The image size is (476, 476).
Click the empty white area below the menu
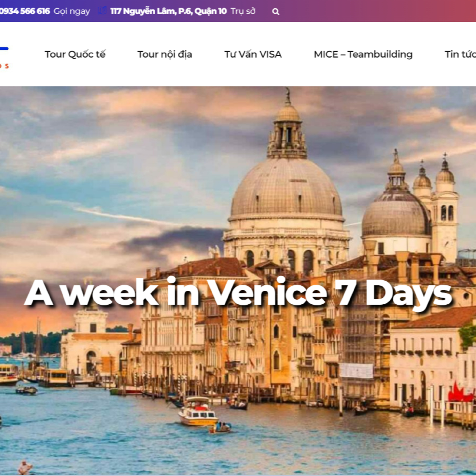[238, 76]
